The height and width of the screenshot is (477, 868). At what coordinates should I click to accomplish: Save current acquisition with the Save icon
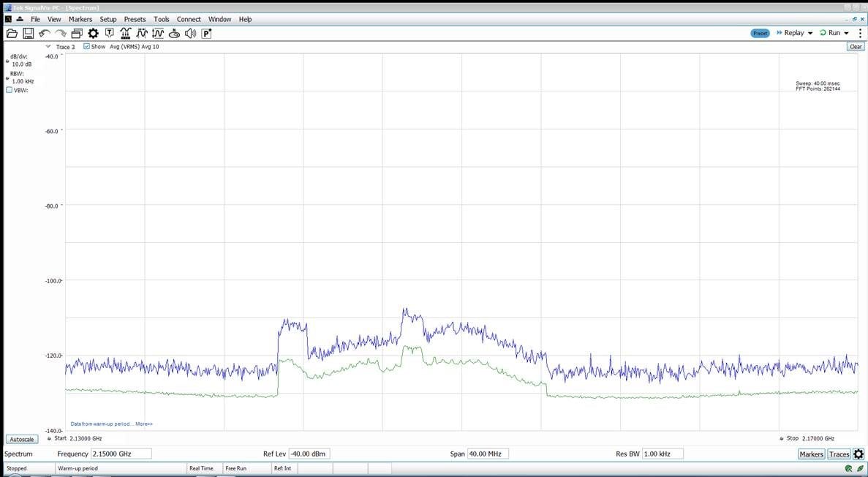28,33
